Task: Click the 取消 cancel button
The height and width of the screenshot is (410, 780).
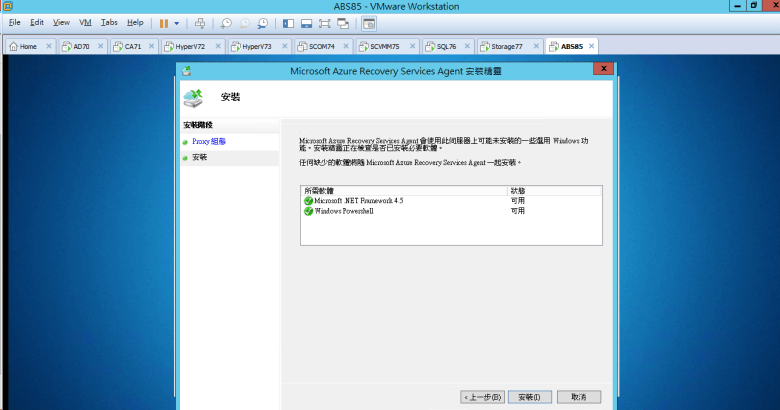Action: click(578, 397)
